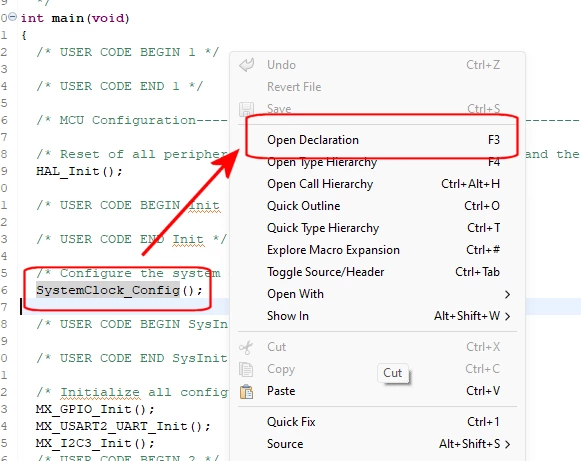Expand the Open With submenu arrow
This screenshot has width=581, height=461.
[507, 294]
